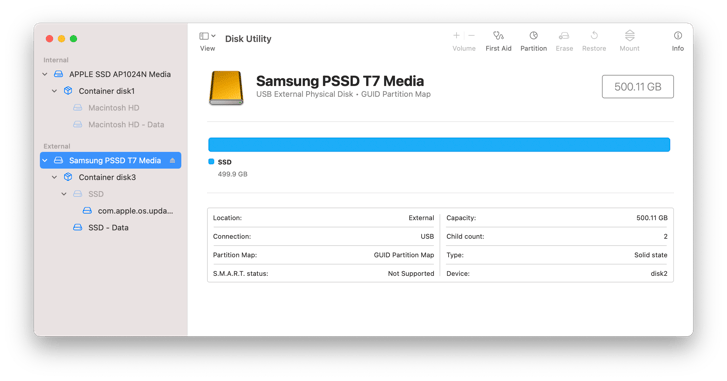Eject the Samsung PSSD T7 Media
Image resolution: width=727 pixels, height=381 pixels.
172,160
